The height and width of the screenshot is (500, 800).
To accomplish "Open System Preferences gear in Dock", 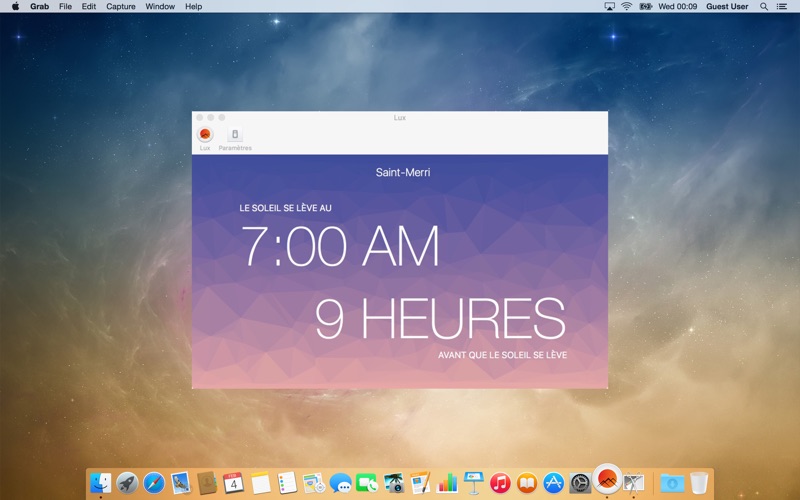I will tap(580, 483).
